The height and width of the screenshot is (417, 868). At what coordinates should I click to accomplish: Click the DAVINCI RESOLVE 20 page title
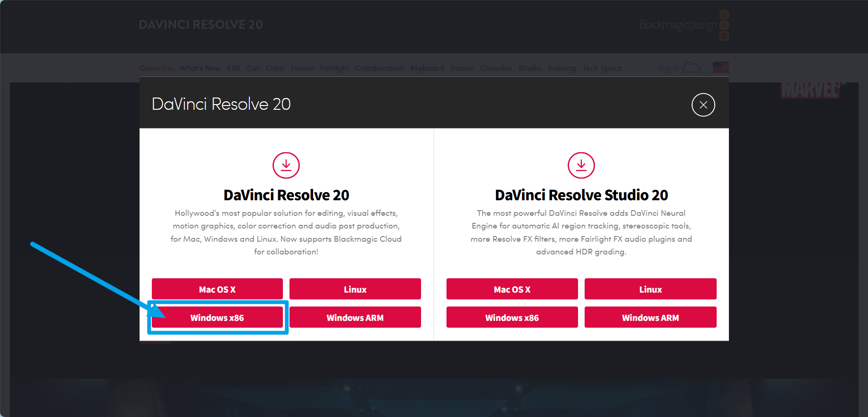pos(201,25)
